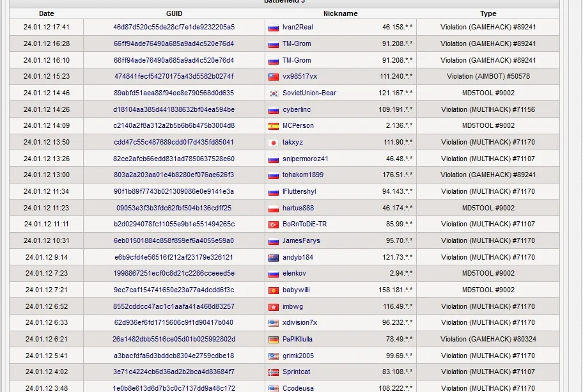Click the GUID beginning with 1998867251ecf
The width and height of the screenshot is (583, 392).
[174, 274]
